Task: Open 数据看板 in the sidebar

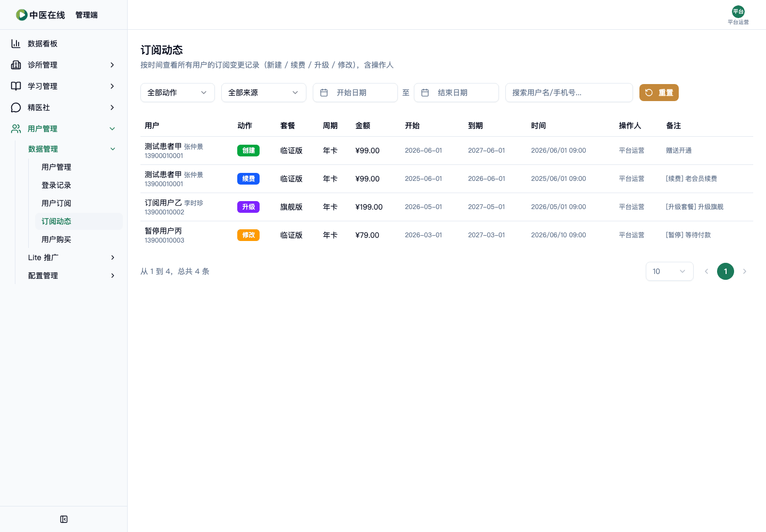Action: [64, 44]
